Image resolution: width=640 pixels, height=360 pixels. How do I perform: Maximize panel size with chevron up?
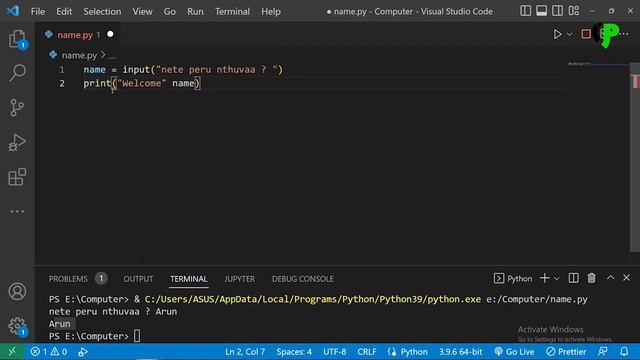pos(610,278)
